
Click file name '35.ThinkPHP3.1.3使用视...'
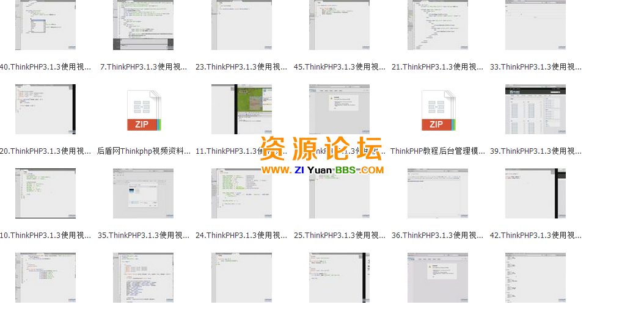(x=144, y=235)
